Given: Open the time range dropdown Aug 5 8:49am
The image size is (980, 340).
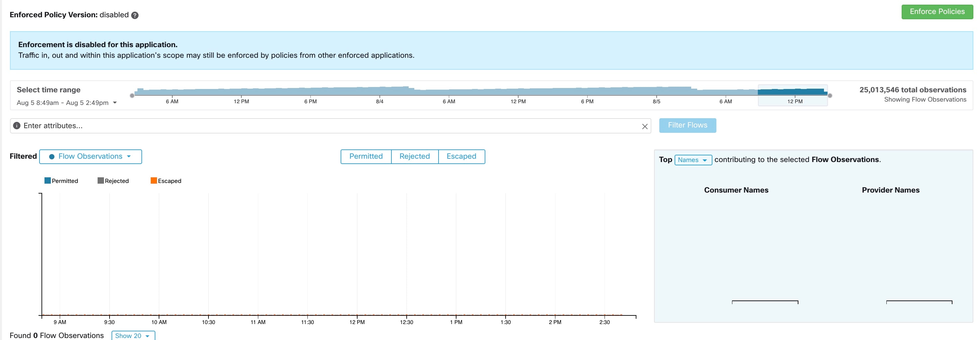Looking at the screenshot, I should [67, 103].
